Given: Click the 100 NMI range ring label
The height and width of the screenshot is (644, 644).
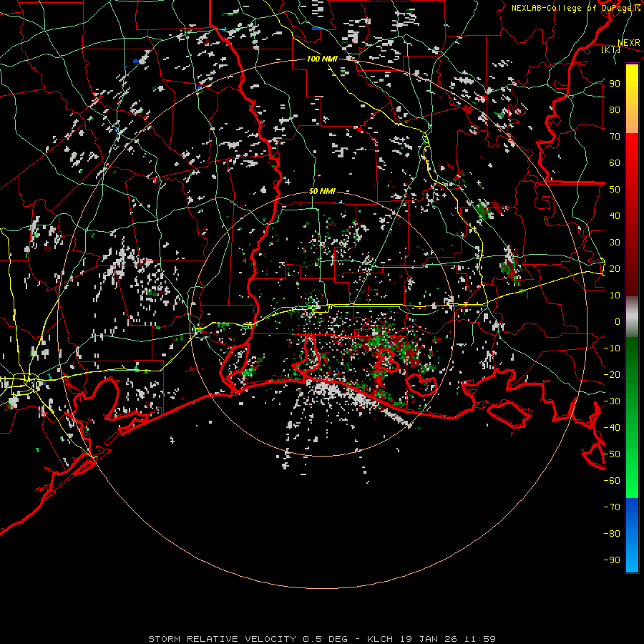Looking at the screenshot, I should tap(322, 59).
